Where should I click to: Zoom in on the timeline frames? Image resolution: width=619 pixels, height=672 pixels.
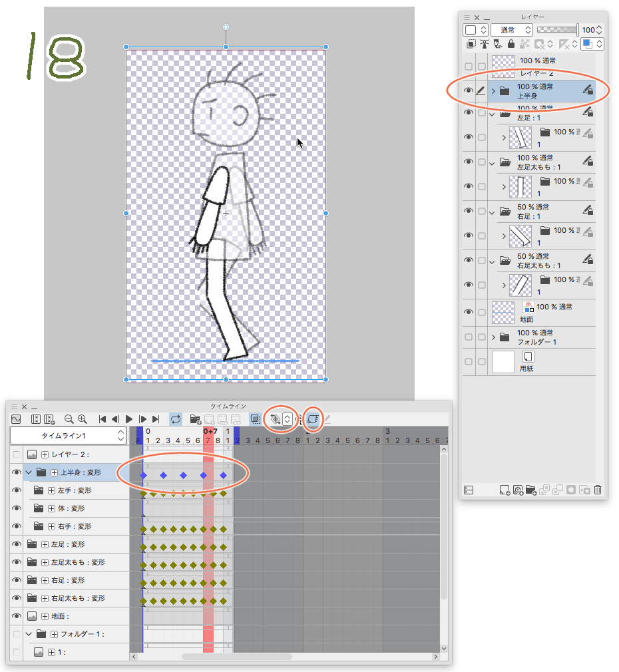click(83, 419)
